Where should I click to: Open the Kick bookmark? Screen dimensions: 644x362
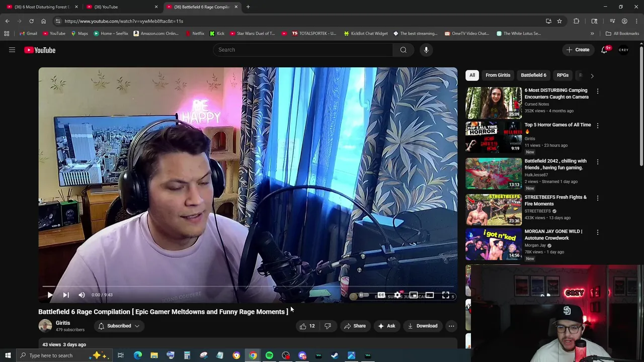pyautogui.click(x=217, y=34)
